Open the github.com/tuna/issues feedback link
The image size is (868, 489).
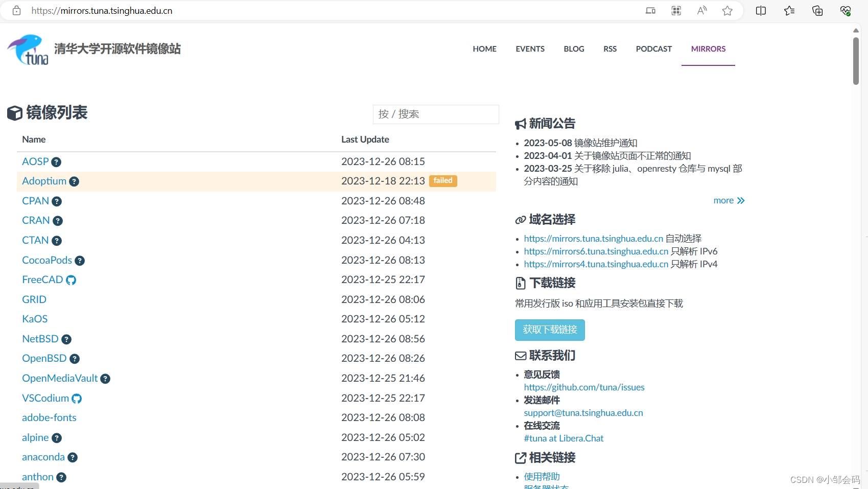(x=584, y=387)
